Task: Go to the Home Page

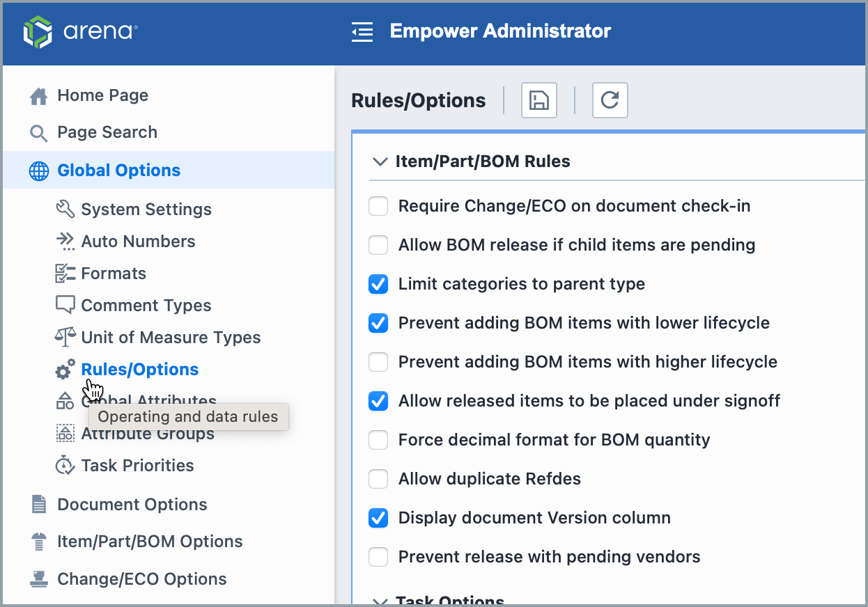Action: coord(102,95)
